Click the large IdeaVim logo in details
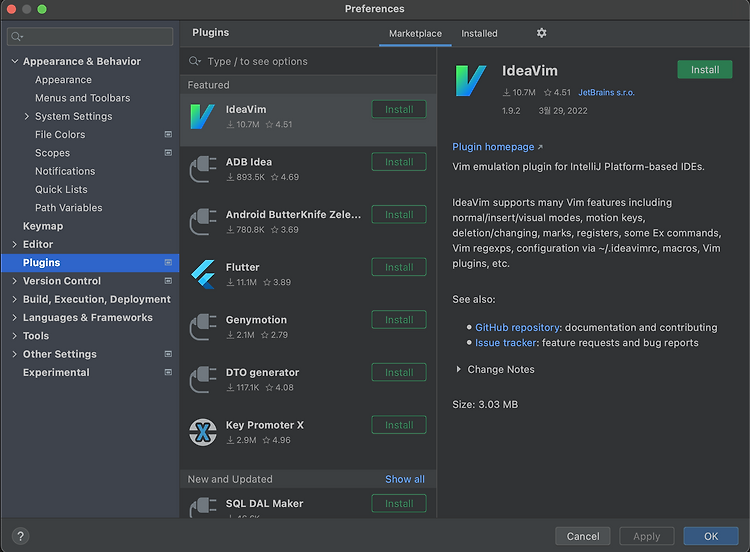The image size is (750, 552). coord(471,81)
